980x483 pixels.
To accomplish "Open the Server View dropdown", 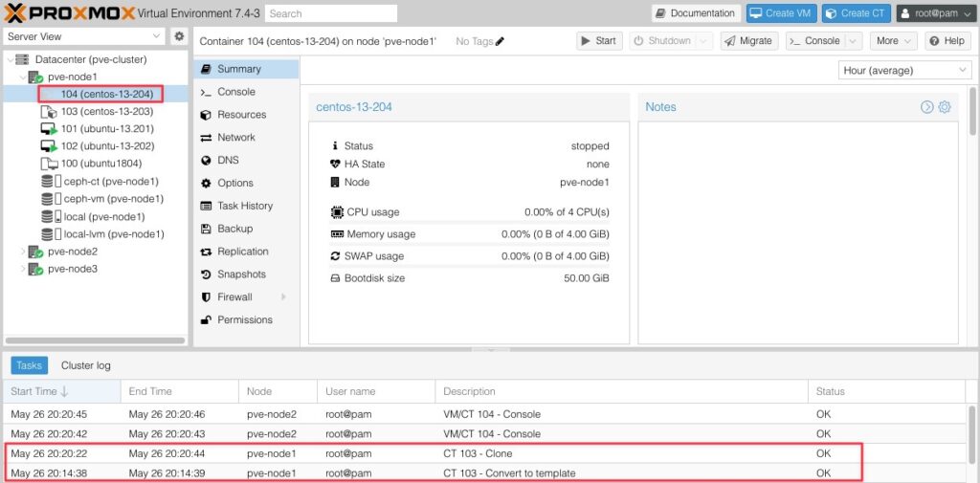I will click(84, 36).
